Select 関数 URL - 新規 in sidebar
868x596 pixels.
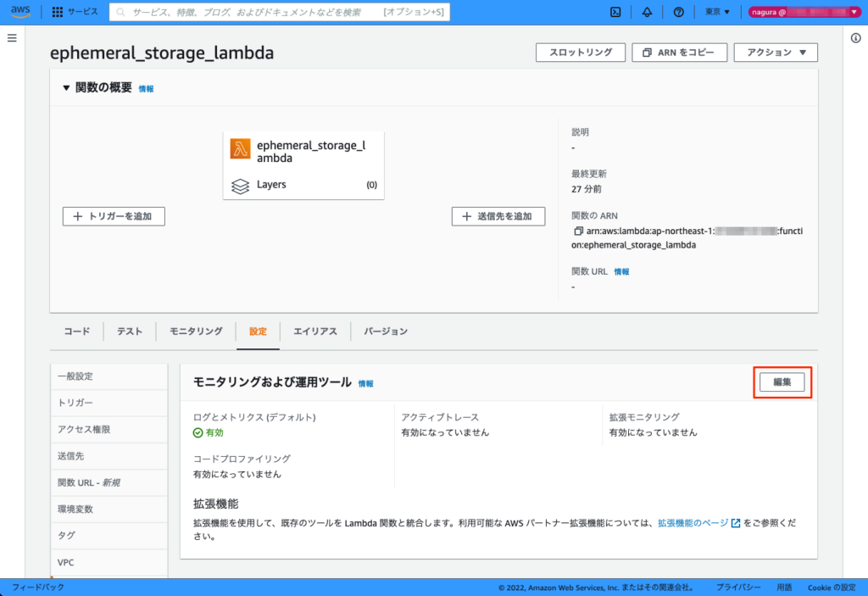(109, 483)
